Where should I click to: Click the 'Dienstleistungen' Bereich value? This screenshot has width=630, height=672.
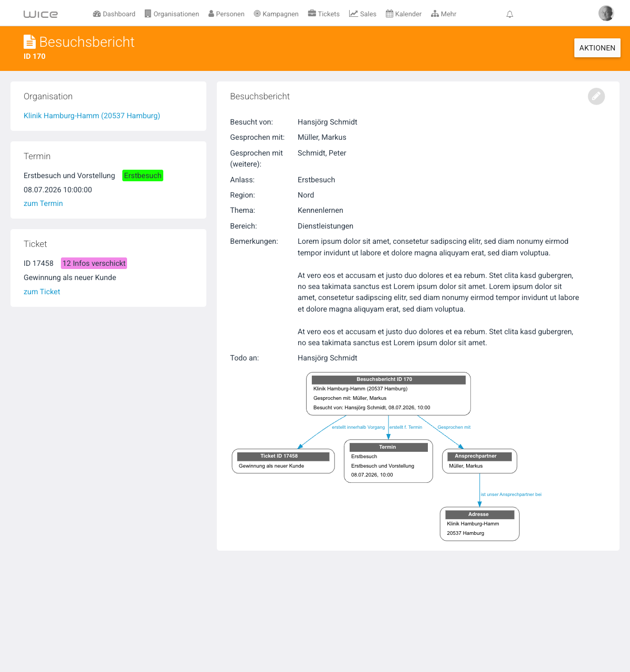tap(325, 226)
